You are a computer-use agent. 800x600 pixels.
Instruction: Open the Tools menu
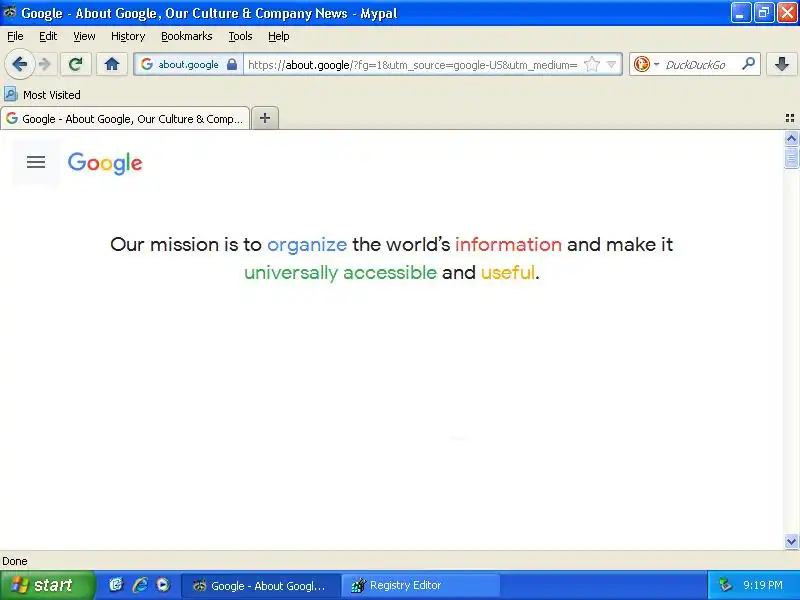[240, 36]
